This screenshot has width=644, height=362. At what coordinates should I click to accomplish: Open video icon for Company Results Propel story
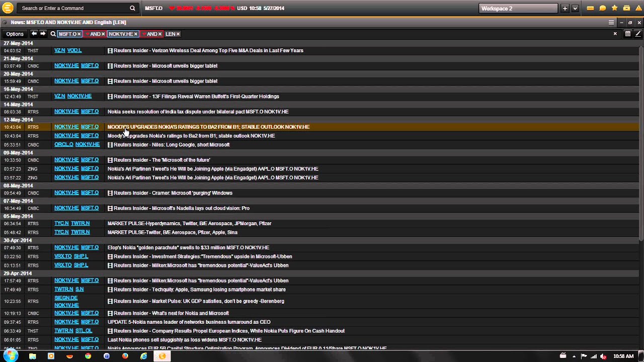pyautogui.click(x=110, y=331)
